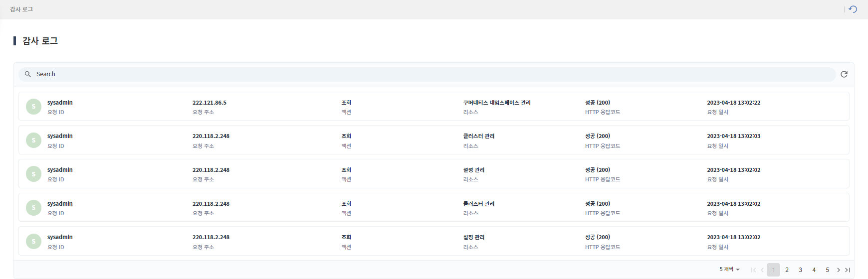The height and width of the screenshot is (279, 868).
Task: Click the avatar of the 222.121.86.5 log entry
Action: tap(33, 107)
